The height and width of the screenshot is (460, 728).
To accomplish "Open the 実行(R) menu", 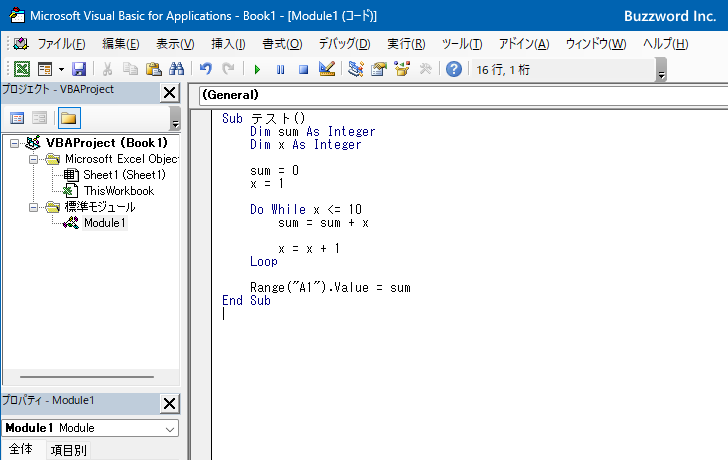I will pyautogui.click(x=406, y=44).
